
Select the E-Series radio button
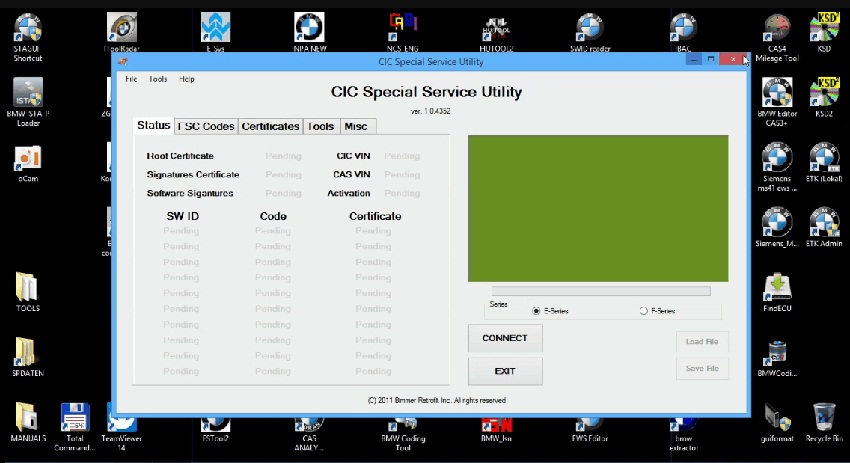point(537,311)
